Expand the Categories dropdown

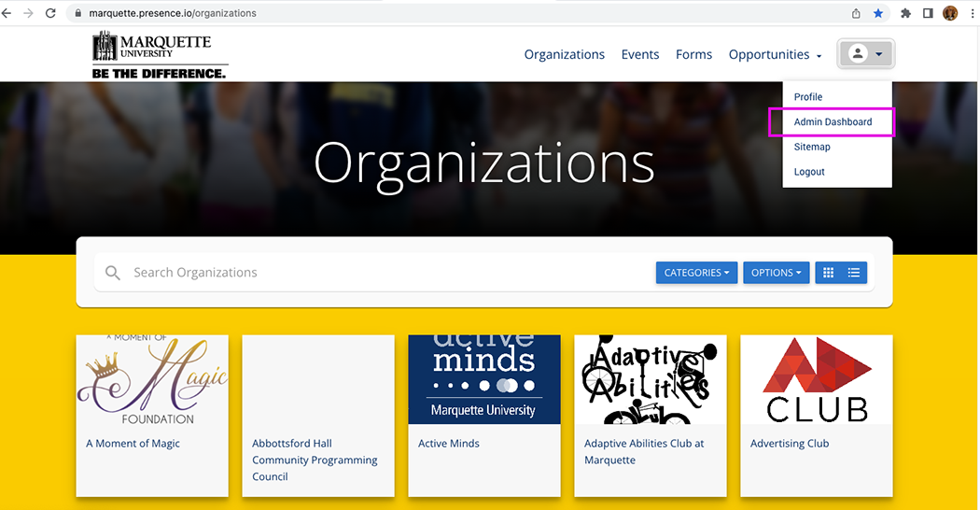pyautogui.click(x=696, y=273)
